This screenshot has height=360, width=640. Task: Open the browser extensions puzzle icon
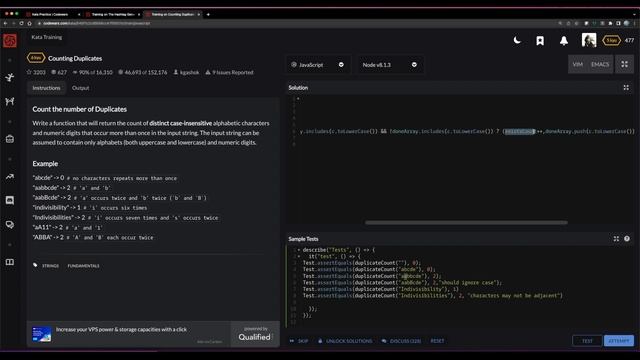tap(610, 23)
